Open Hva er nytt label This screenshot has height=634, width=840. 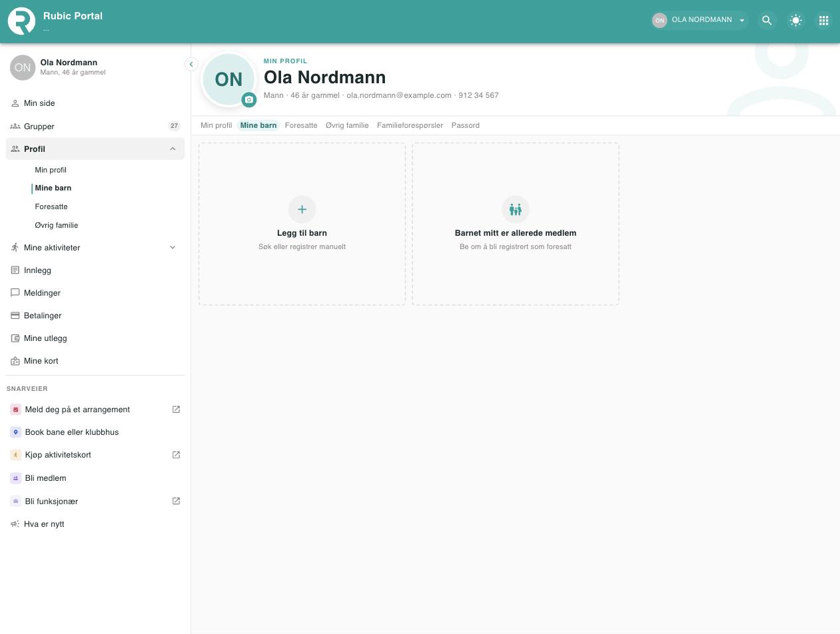pos(44,524)
